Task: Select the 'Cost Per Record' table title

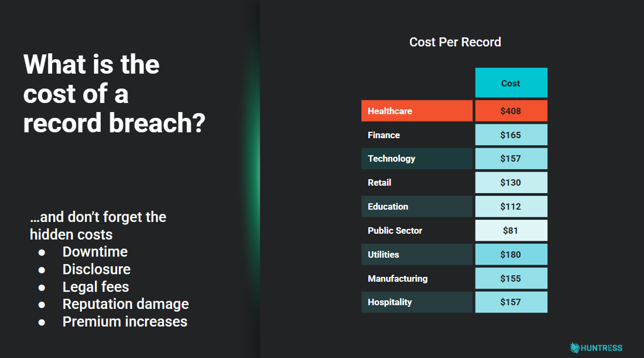Action: coord(455,42)
